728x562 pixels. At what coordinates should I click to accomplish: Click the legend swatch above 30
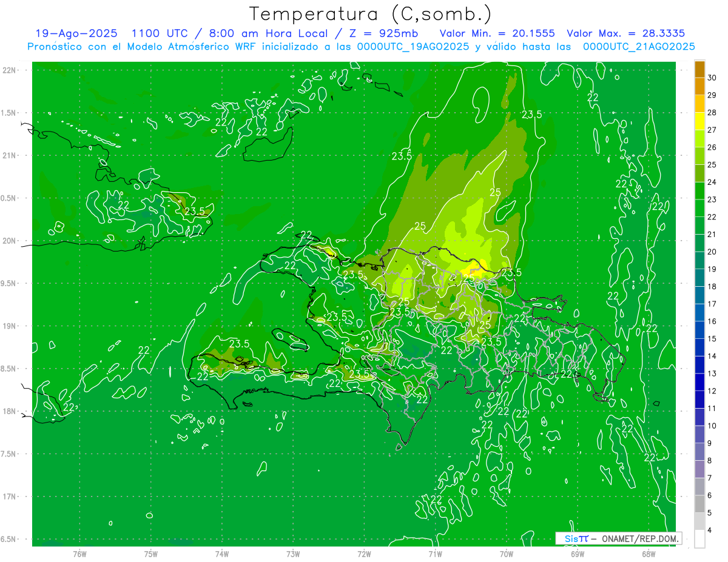699,70
